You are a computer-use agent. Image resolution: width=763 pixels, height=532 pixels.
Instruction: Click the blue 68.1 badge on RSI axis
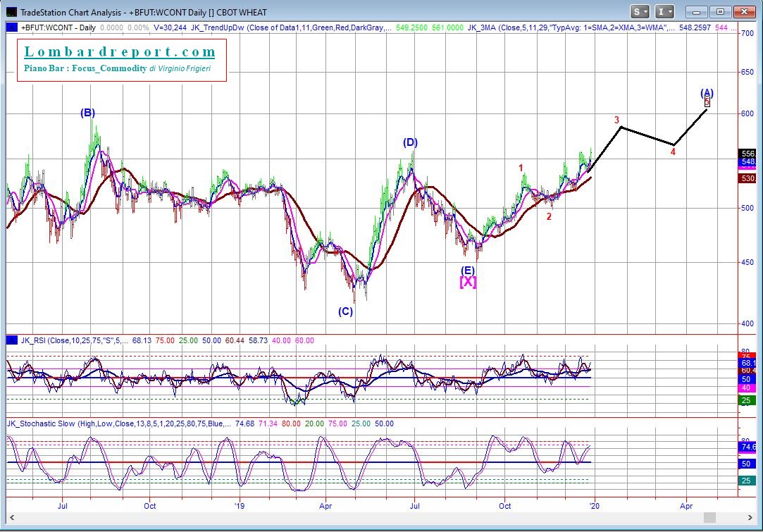(748, 363)
